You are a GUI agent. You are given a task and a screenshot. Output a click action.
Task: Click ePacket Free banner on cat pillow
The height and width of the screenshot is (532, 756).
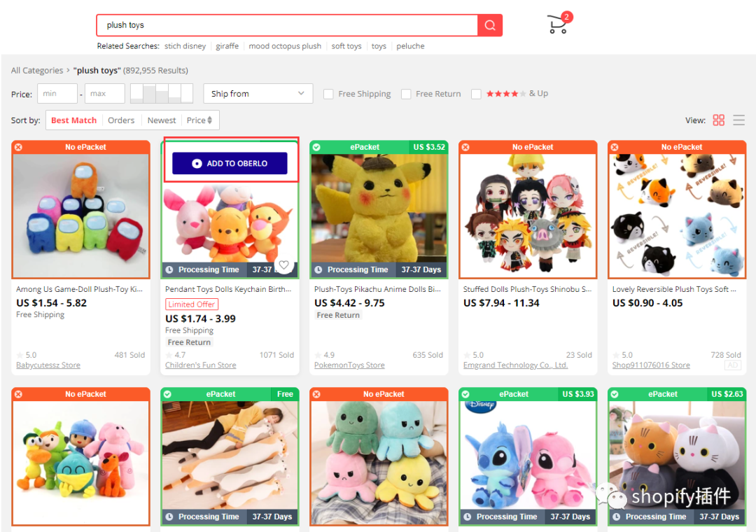[230, 394]
